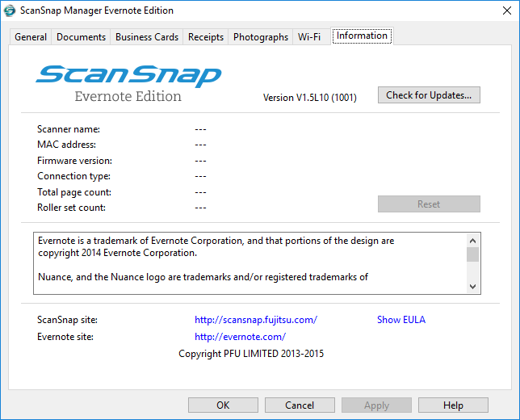Click the Scanner name value dashes
Screen dimensions: 520x420
(200, 129)
